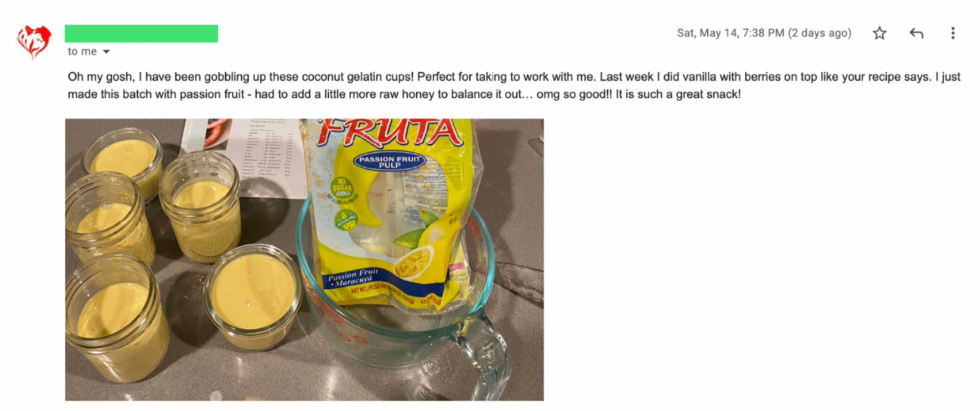Click the green-highlighted sender name

[141, 34]
